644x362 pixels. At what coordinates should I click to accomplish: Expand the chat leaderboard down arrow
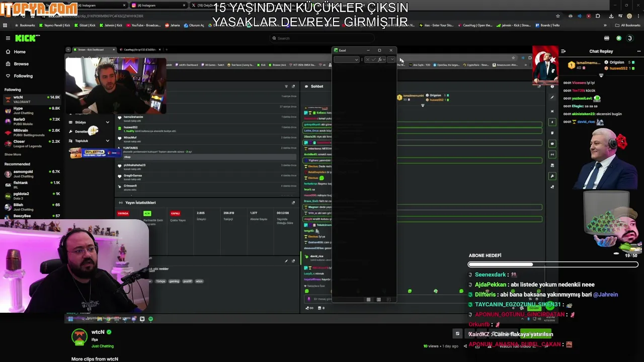pyautogui.click(x=601, y=75)
